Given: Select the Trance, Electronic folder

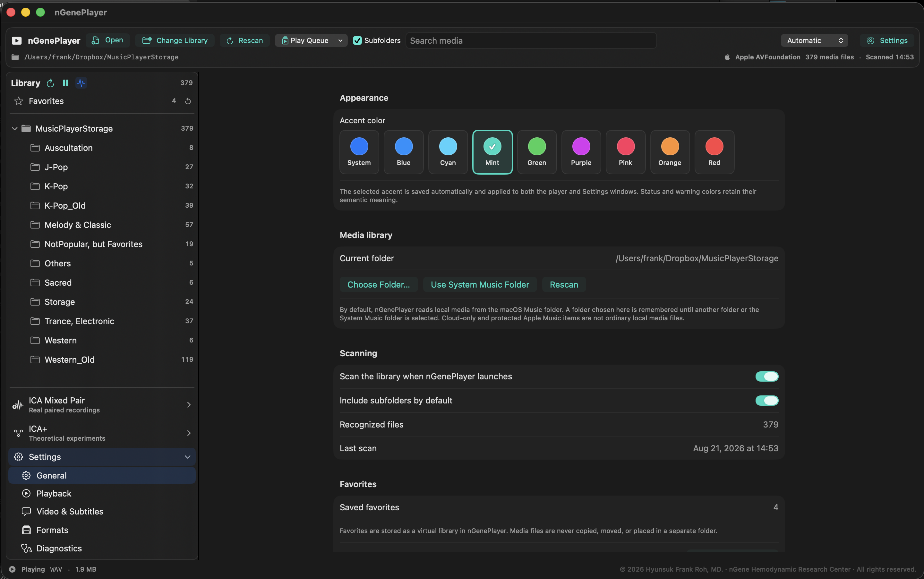Looking at the screenshot, I should (102, 321).
